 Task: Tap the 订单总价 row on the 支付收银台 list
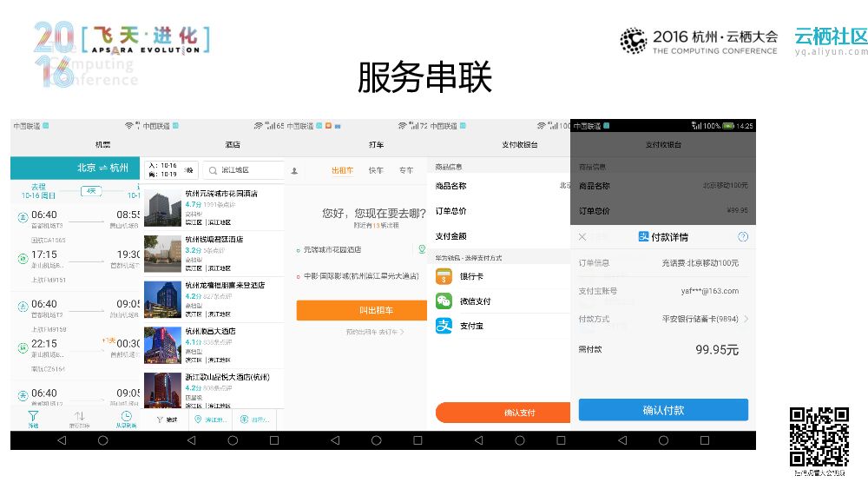498,211
